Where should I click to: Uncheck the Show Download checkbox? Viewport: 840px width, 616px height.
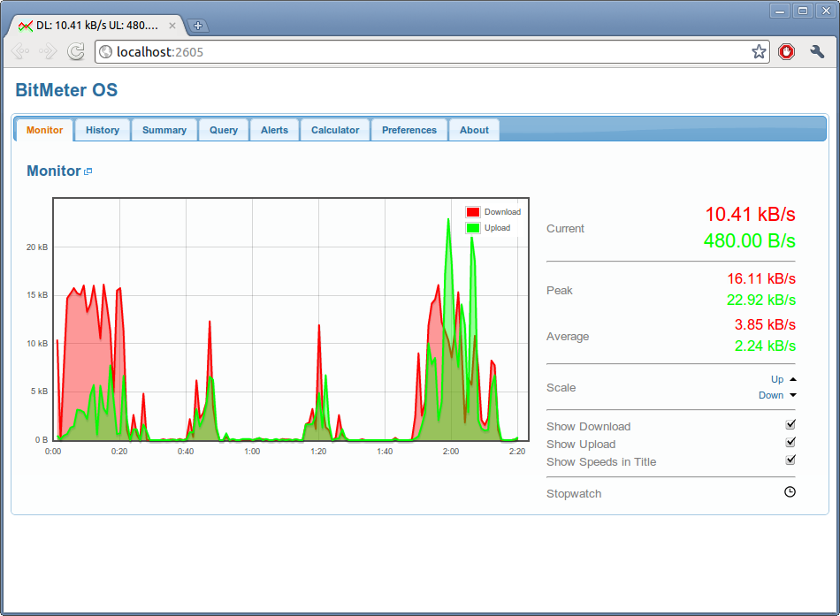click(x=790, y=425)
